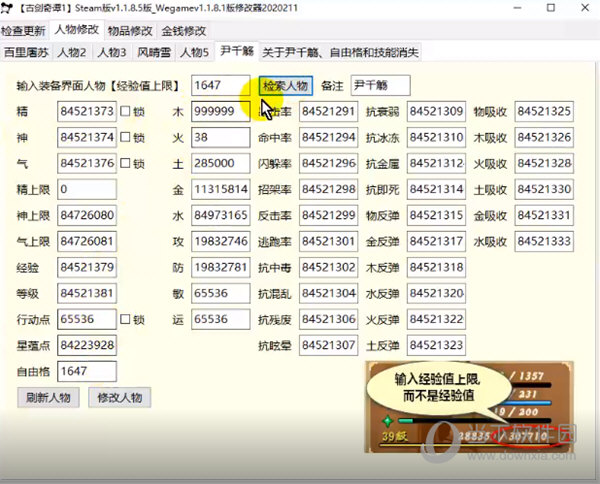600x484 pixels.
Task: Click the 行动点 value field
Action: [x=87, y=319]
